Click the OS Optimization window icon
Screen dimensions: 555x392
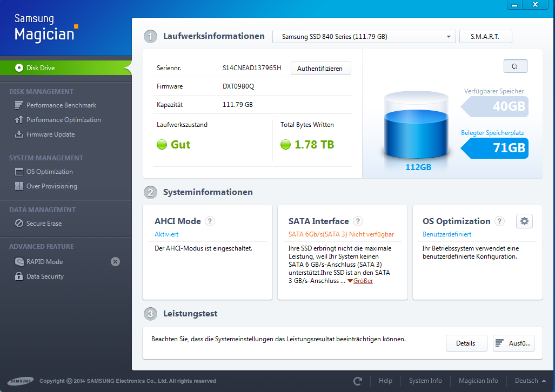(x=19, y=172)
